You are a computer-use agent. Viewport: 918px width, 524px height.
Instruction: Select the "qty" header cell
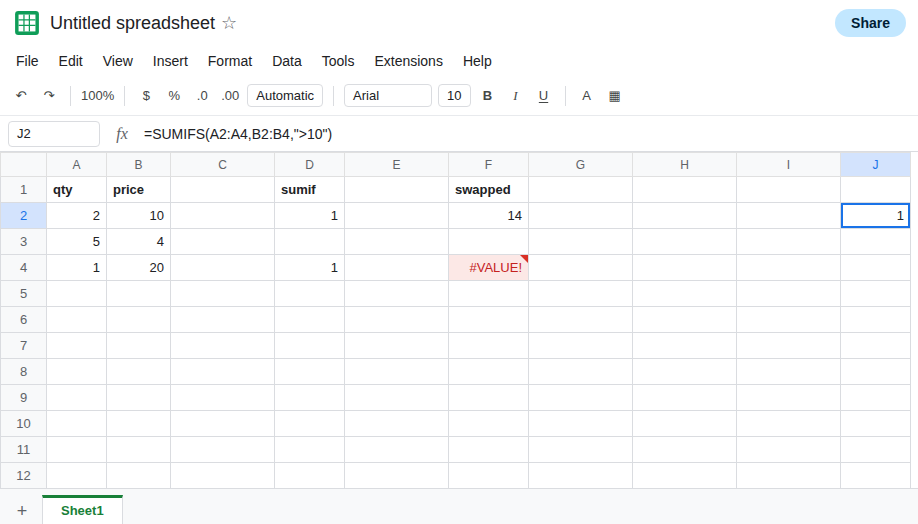[76, 190]
